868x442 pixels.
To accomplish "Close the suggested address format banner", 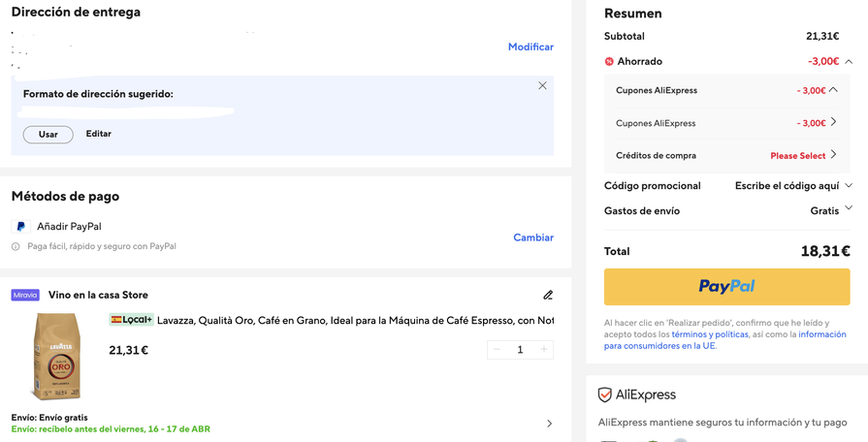I will point(542,85).
